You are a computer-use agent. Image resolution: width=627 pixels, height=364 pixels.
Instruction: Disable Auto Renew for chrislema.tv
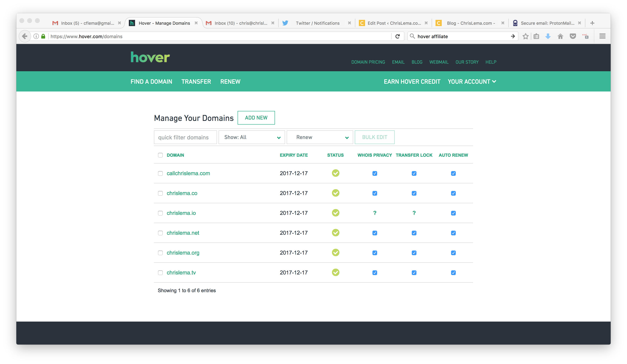pyautogui.click(x=453, y=273)
